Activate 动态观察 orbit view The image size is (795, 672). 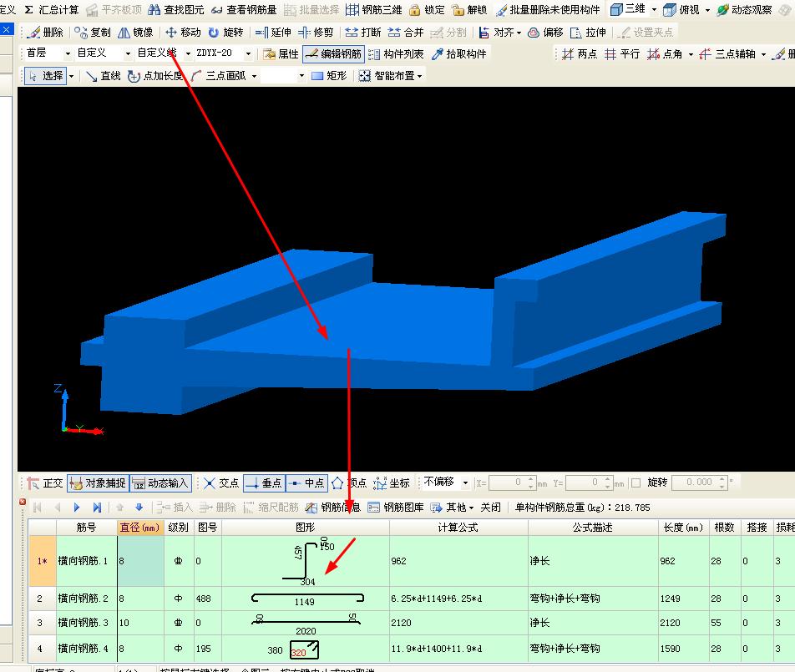[744, 10]
